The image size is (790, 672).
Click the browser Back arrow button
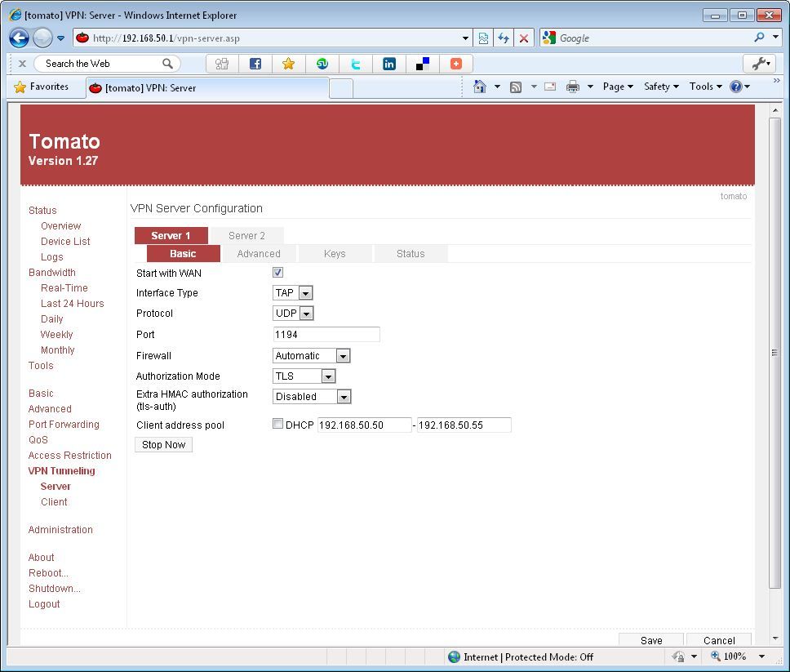(20, 38)
